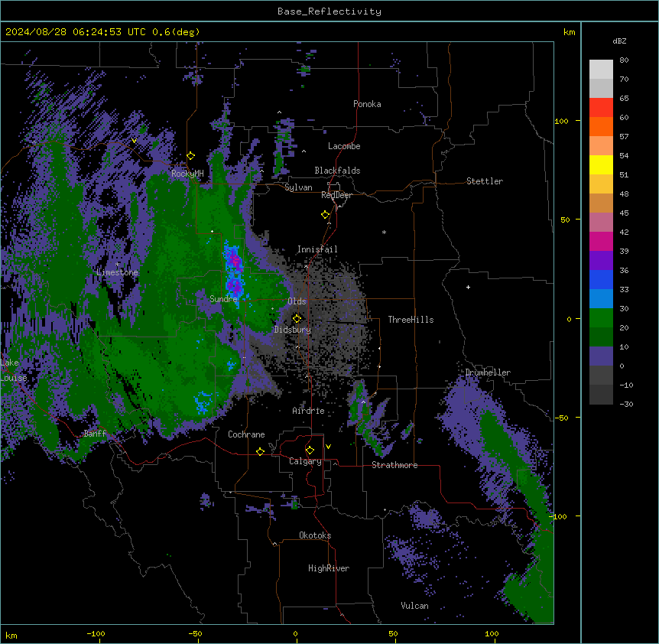Viewport: 659px width, 644px height.
Task: Click the yellow station marker near RockyMH
Action: coord(190,156)
